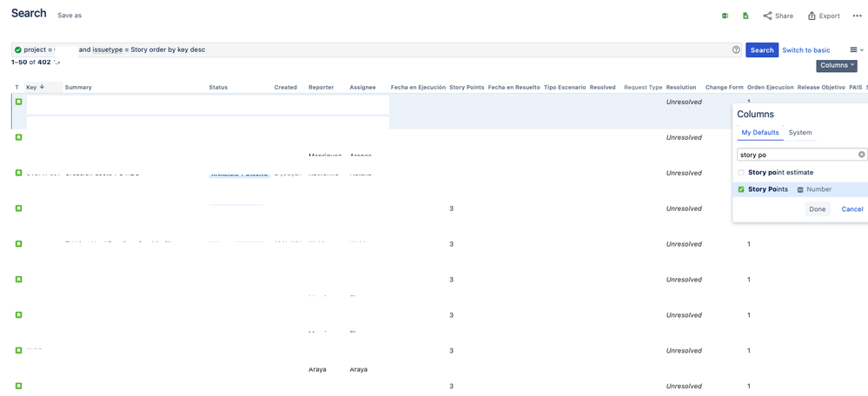The height and width of the screenshot is (396, 868).
Task: Sort by the PAIS column header
Action: click(x=855, y=88)
